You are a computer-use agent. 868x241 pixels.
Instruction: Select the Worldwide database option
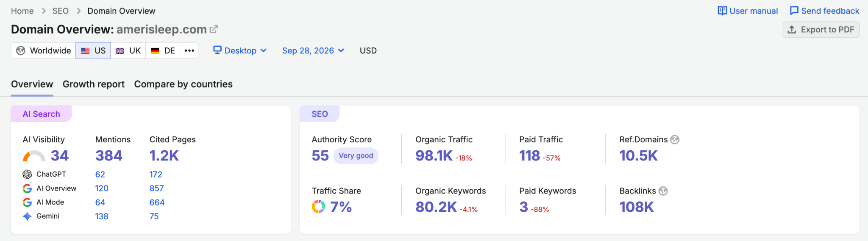tap(44, 51)
